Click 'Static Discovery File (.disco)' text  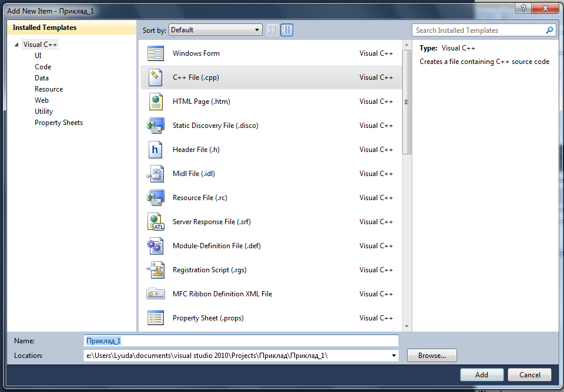(216, 126)
